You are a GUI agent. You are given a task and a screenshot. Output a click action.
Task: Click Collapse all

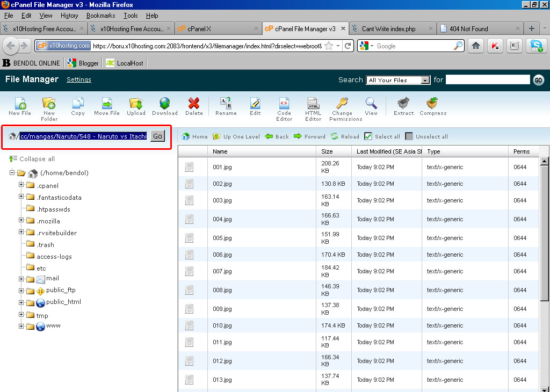pos(32,159)
